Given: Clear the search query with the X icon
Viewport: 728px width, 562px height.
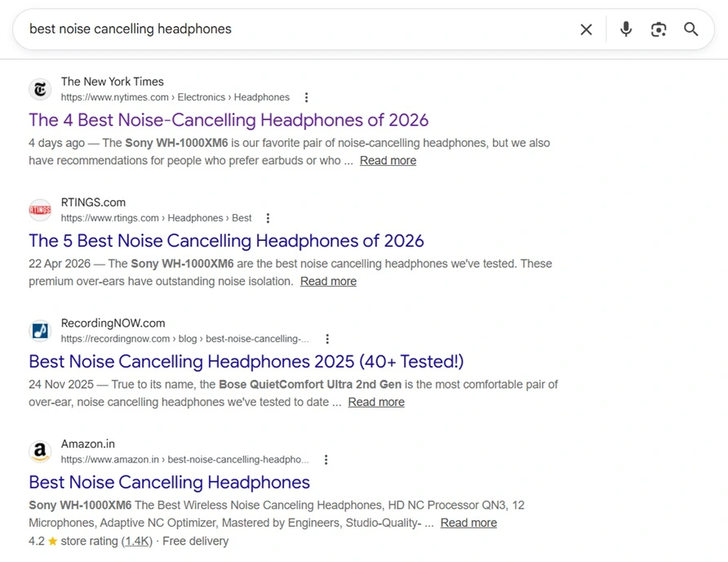Looking at the screenshot, I should tap(586, 29).
